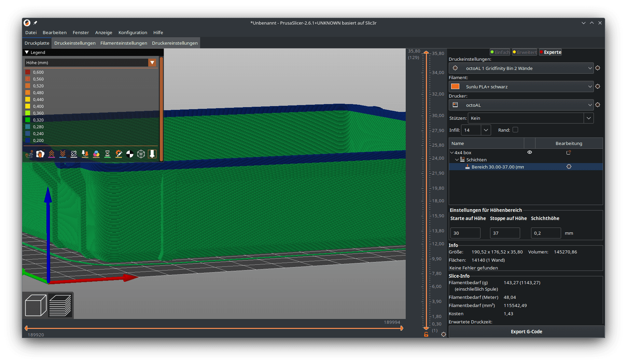The image size is (627, 364).
Task: Click Starte auf Höhe input field
Action: [465, 233]
